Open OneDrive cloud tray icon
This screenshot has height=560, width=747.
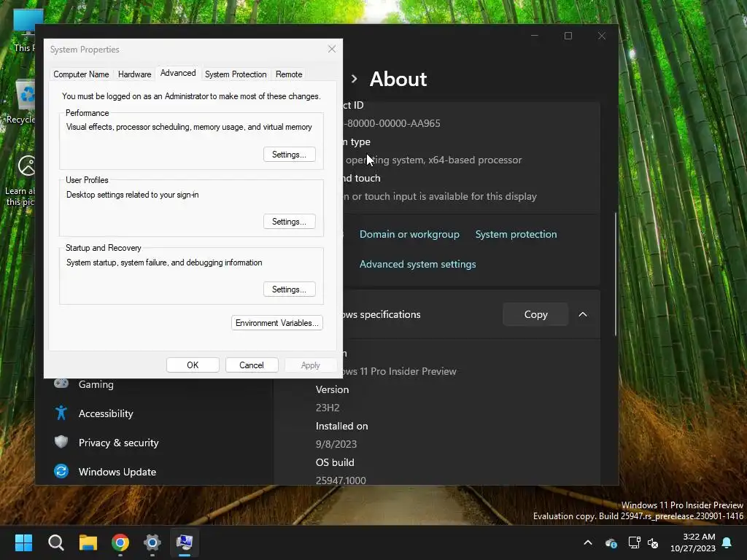[611, 542]
